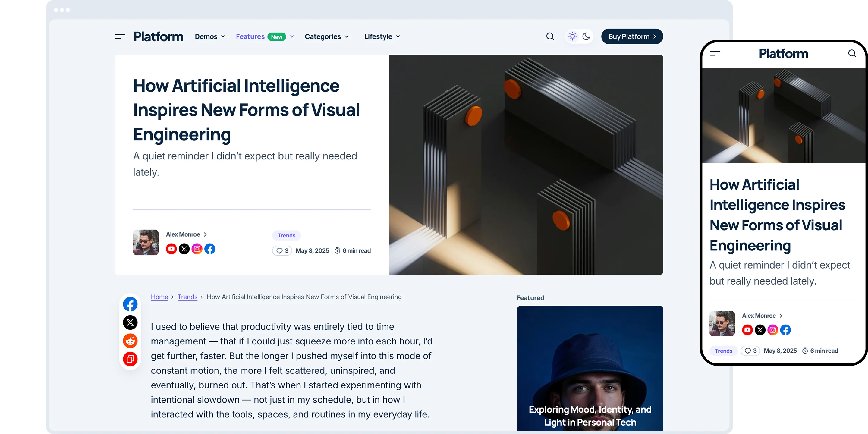Click Platform logo in mobile preview
868x434 pixels.
(x=783, y=53)
